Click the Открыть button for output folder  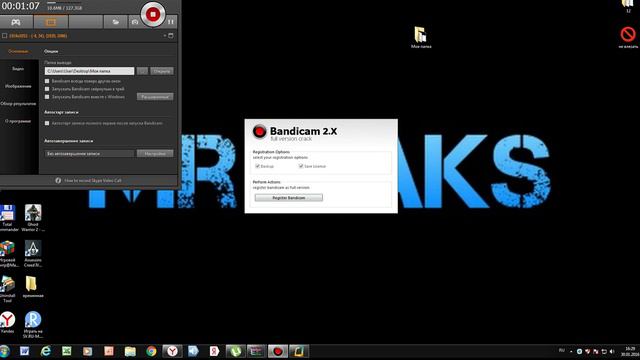pos(162,71)
